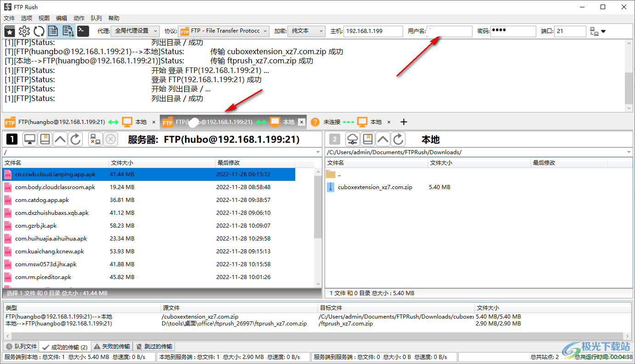Select com.gzrb.jk.apk file row
The width and height of the screenshot is (635, 364).
(x=149, y=225)
